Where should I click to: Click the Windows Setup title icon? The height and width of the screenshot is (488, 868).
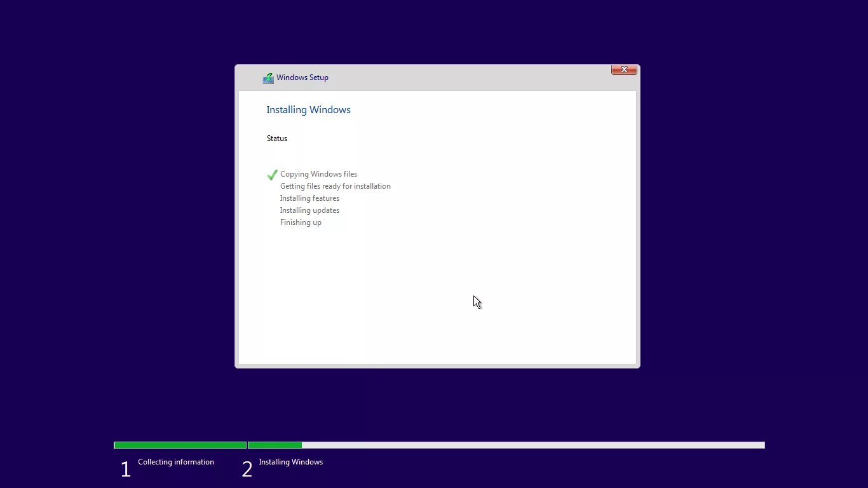268,78
